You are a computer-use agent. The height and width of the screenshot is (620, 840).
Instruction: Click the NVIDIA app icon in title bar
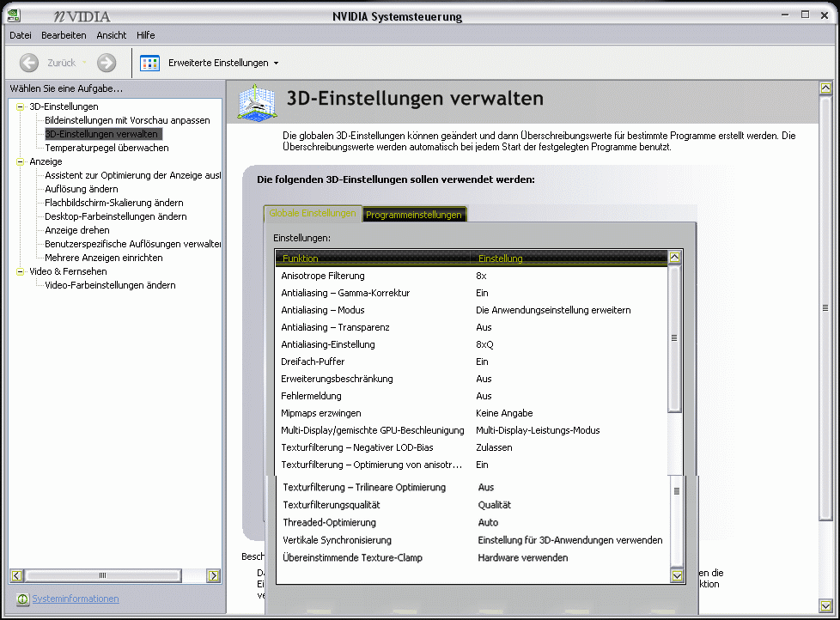(x=14, y=15)
